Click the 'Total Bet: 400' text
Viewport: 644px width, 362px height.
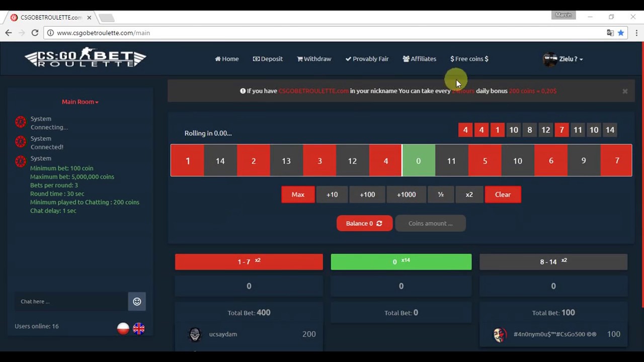pyautogui.click(x=249, y=313)
